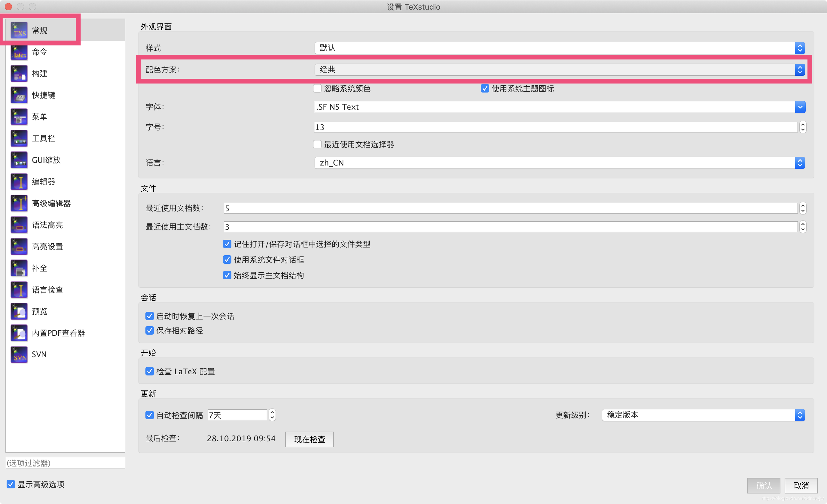Click the 7天 interval stepper arrows
The image size is (827, 504).
tap(272, 415)
